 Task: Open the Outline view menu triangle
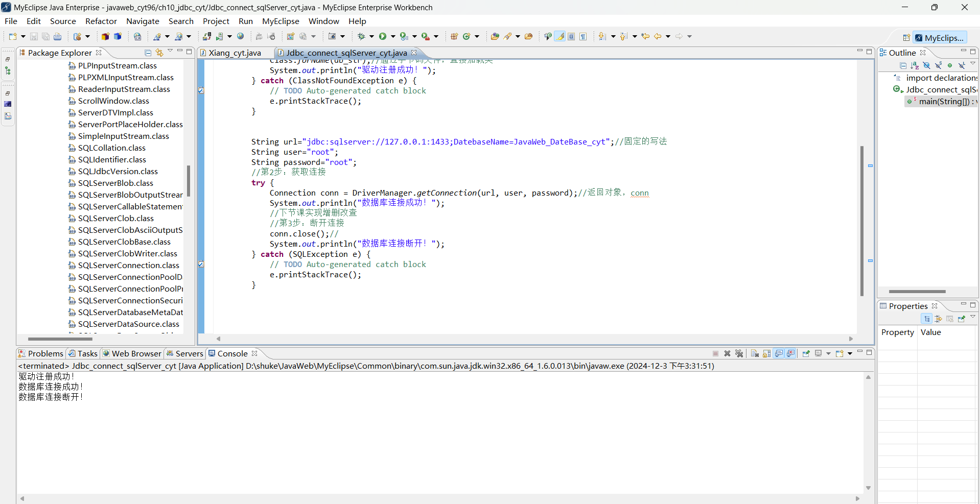(x=973, y=63)
